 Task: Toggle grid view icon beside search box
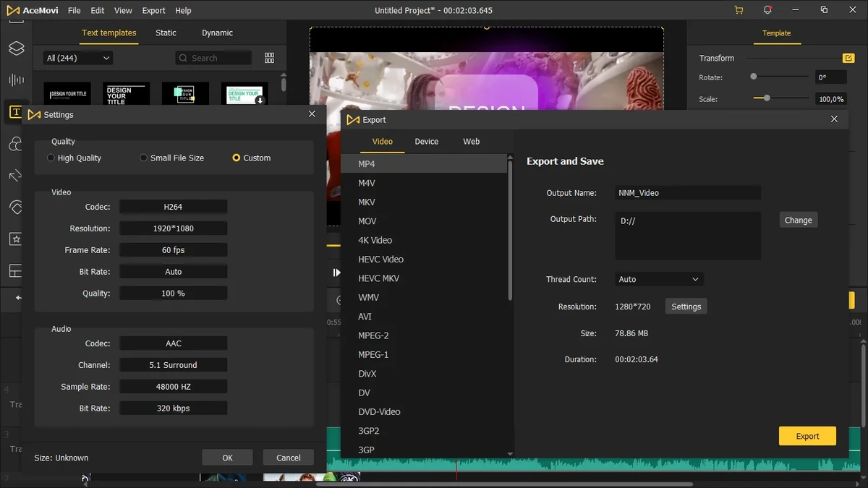click(270, 58)
